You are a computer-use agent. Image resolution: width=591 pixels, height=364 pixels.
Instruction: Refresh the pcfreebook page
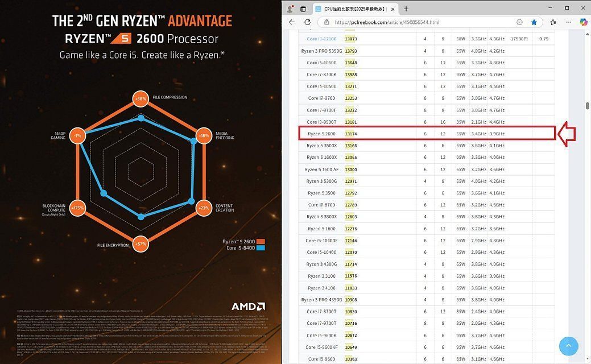[x=307, y=22]
